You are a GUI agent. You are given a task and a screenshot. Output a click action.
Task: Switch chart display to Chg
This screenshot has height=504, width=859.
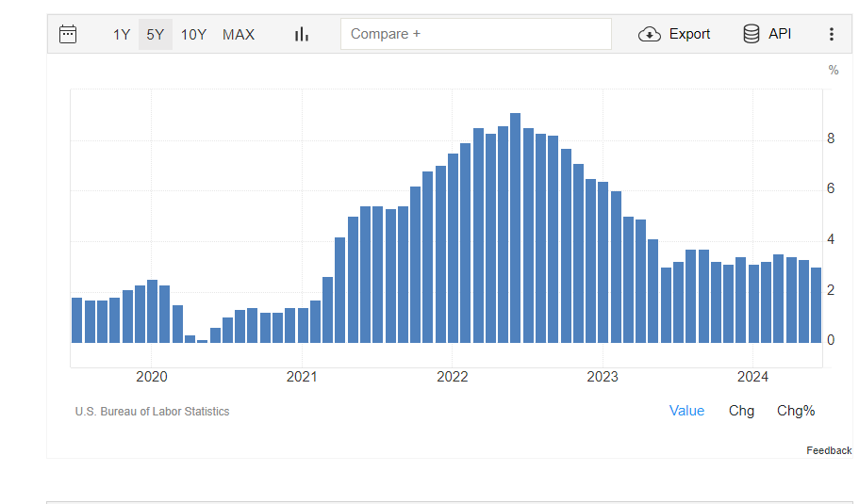point(741,411)
